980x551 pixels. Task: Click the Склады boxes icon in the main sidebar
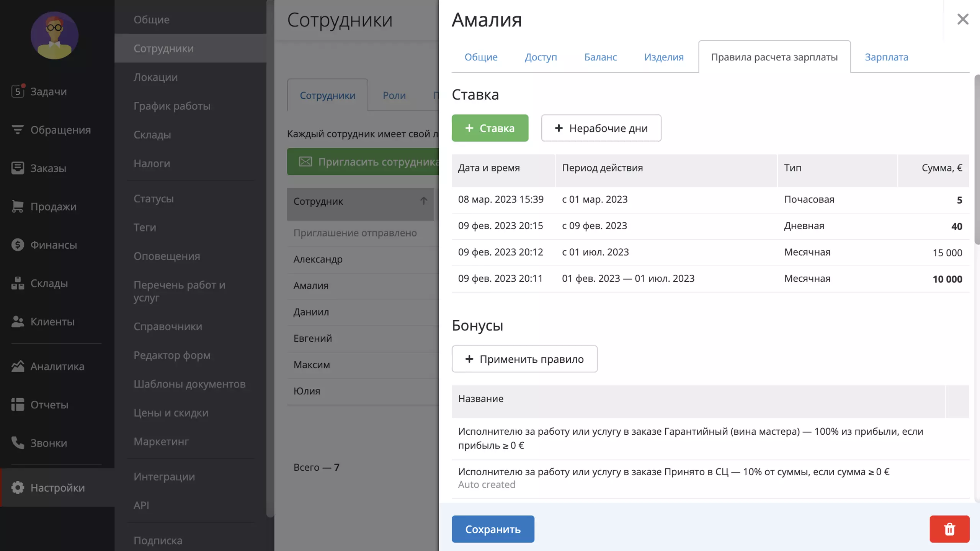[x=18, y=283]
